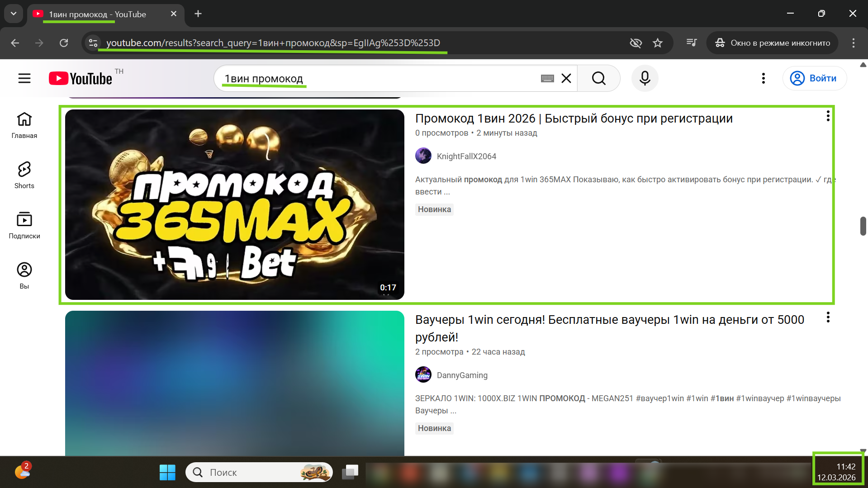Screen dimensions: 868x488
Task: Click the 2 просмотра • 22 часа назад text
Action: click(470, 352)
